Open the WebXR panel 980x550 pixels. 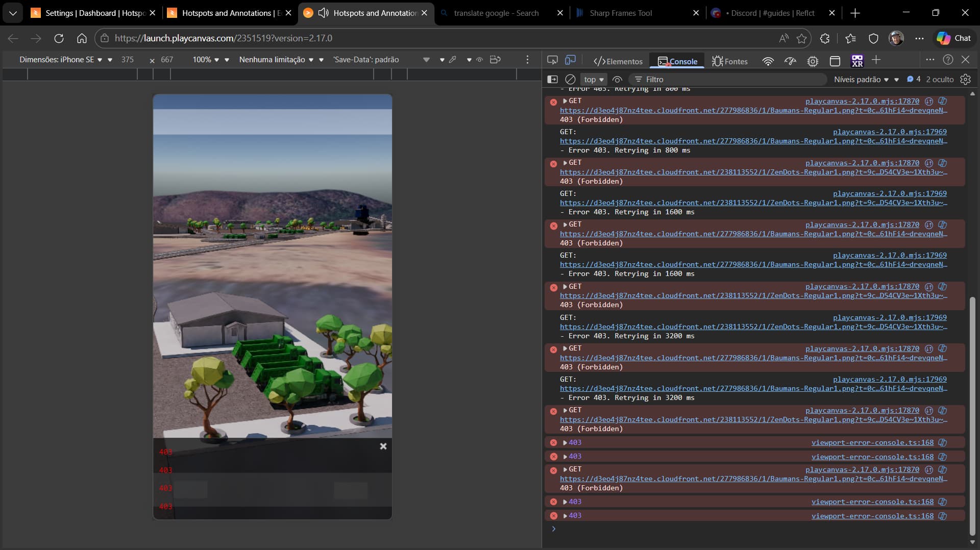857,61
